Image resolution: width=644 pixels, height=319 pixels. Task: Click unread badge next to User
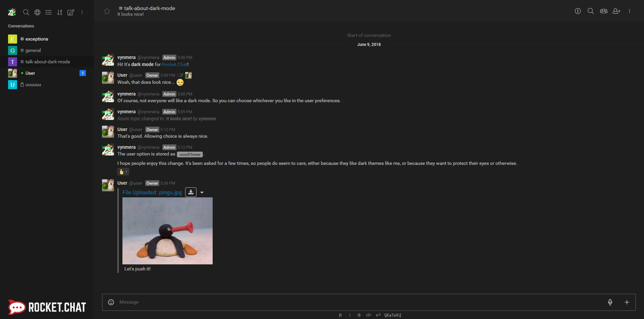83,73
